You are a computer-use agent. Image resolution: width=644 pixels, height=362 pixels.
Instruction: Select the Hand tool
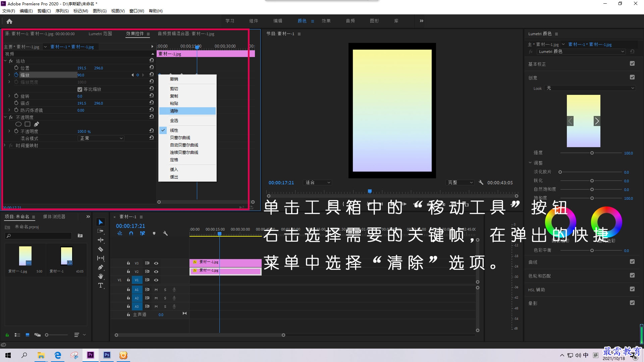(x=101, y=276)
